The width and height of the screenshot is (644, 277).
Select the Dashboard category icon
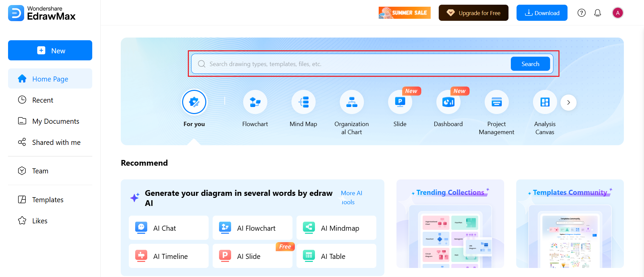(448, 102)
